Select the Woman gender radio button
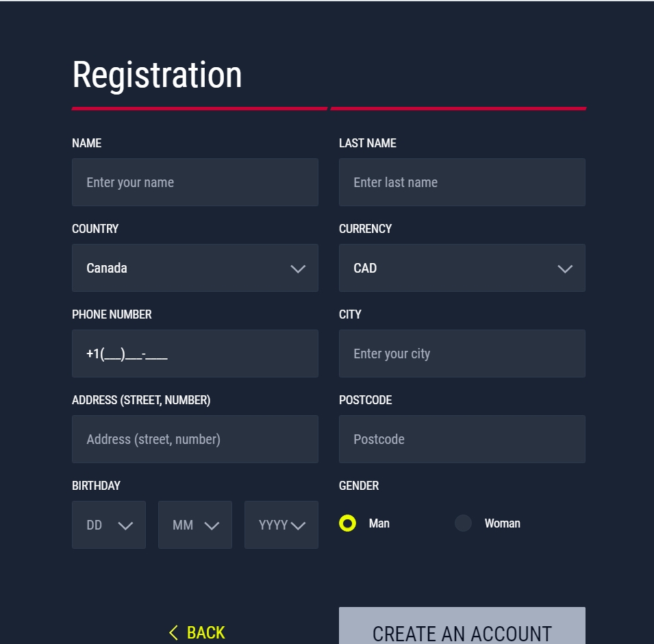654x644 pixels. click(x=463, y=523)
